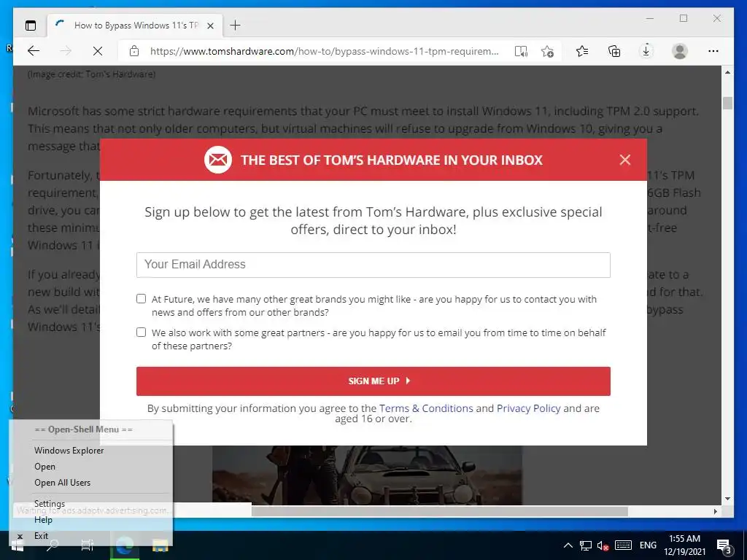
Task: Maximize the Edge browser window
Action: (x=684, y=18)
